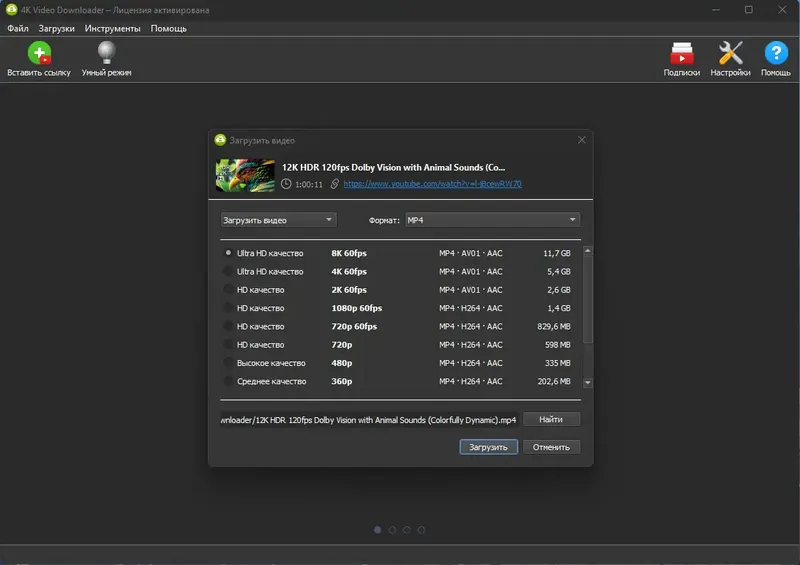Maximize the 4K Video Downloader window
Image resolution: width=800 pixels, height=565 pixels.
point(748,10)
